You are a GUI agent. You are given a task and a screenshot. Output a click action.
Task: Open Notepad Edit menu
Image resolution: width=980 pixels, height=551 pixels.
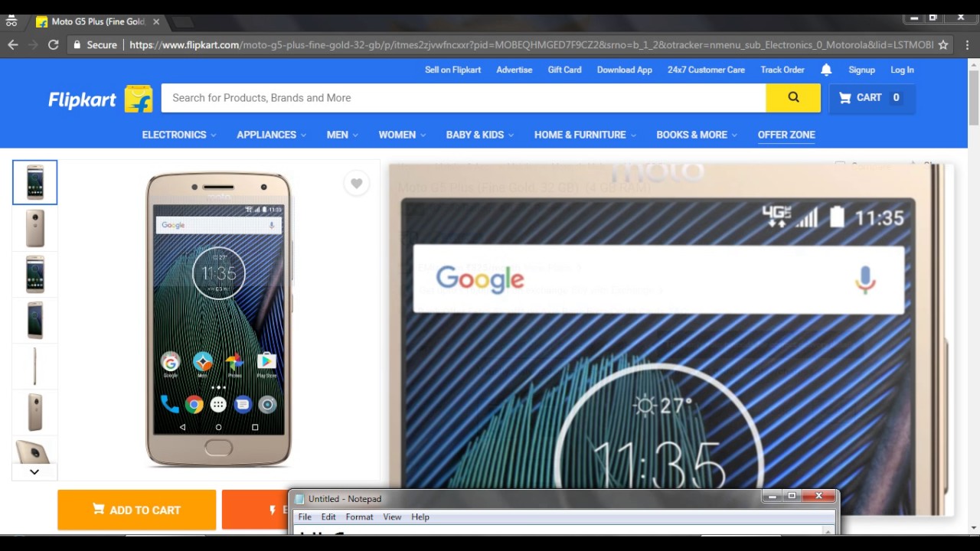tap(328, 517)
